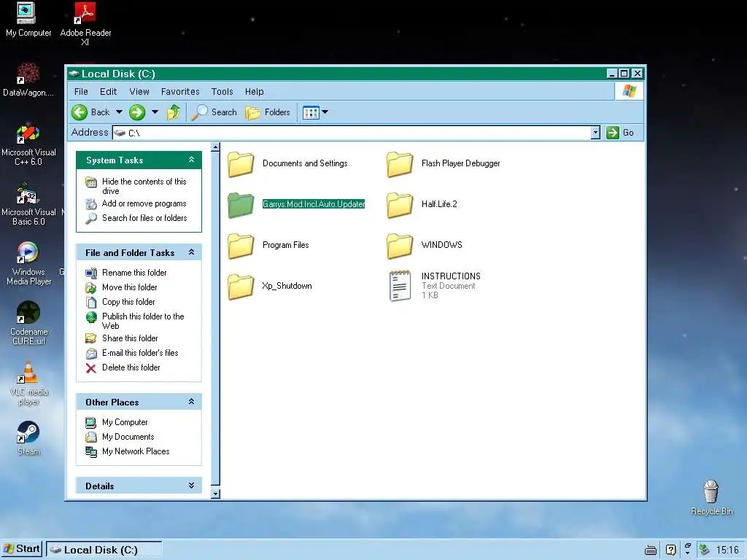Screen dimensions: 747x560
Task: Click Delete this folder
Action: pos(131,367)
